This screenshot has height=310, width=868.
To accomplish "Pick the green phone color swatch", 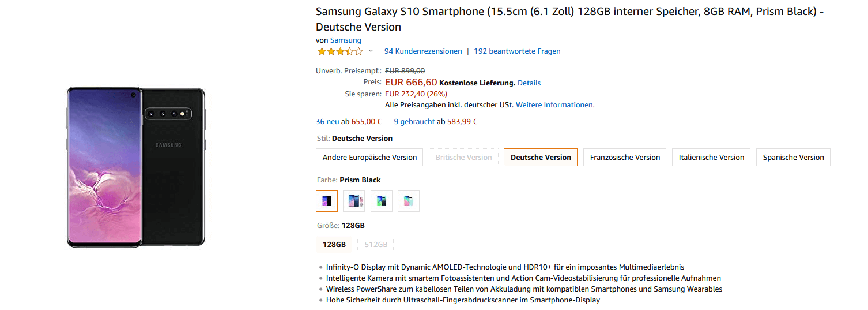I will tap(381, 201).
